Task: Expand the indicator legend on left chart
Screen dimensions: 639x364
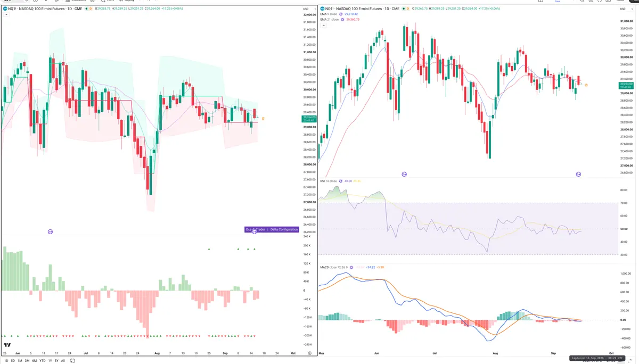Action: [5, 15]
